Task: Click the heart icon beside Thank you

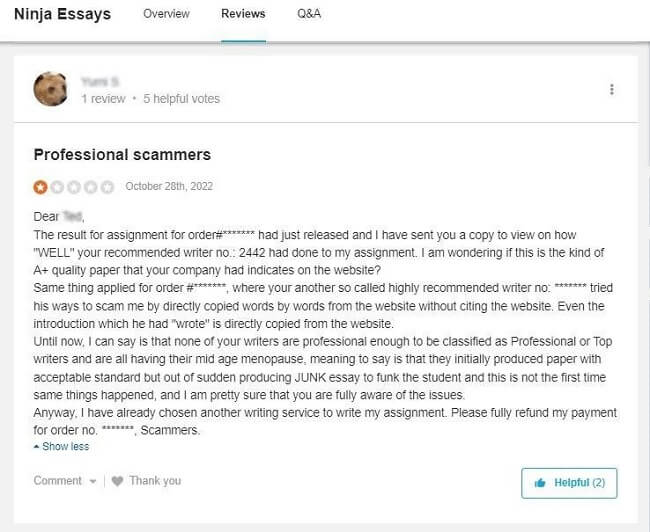Action: point(117,481)
